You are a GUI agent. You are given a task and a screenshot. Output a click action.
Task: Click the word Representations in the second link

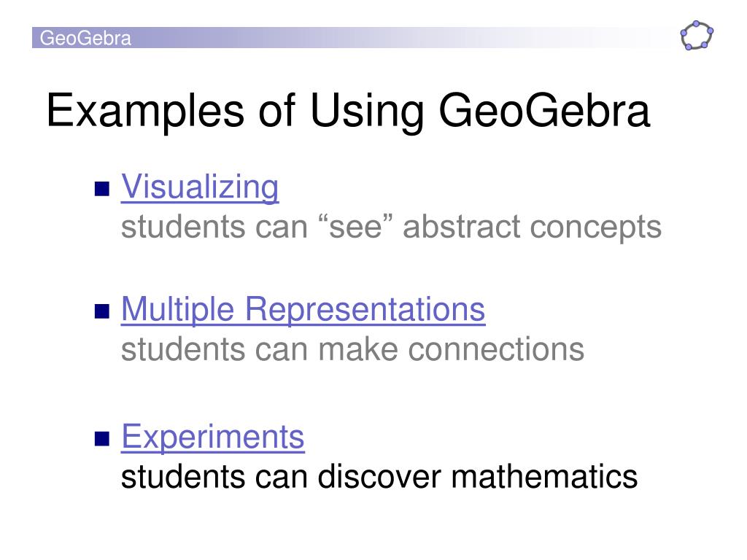[365, 309]
